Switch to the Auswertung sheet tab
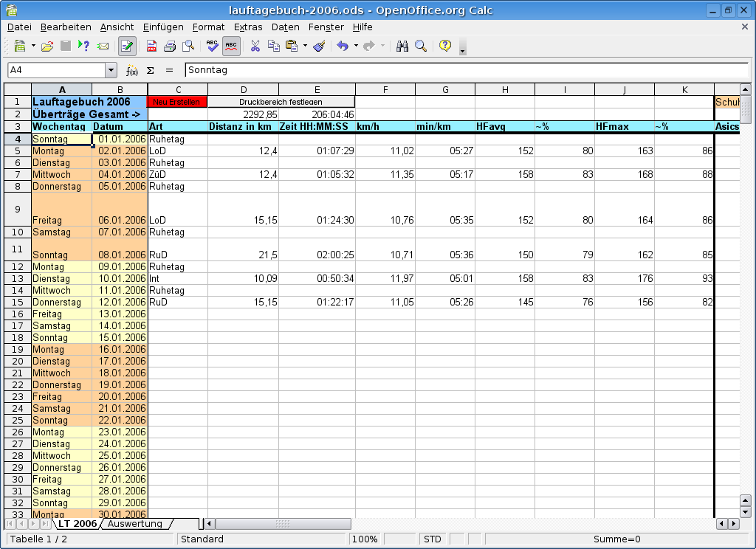This screenshot has width=756, height=549. [135, 524]
